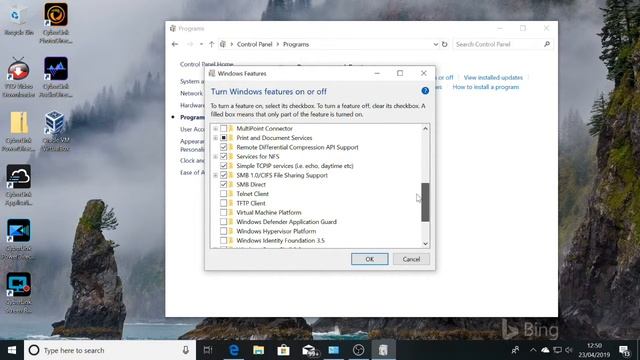The width and height of the screenshot is (640, 360).
Task: Uncheck Simple TCPIP services checkbox
Action: pos(224,166)
